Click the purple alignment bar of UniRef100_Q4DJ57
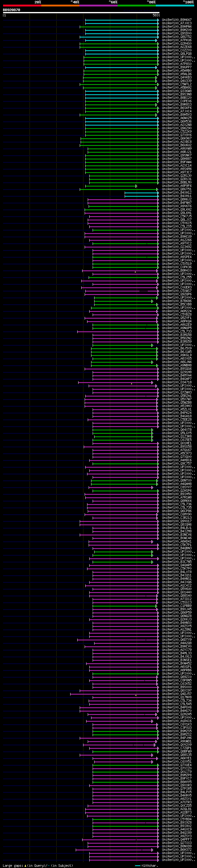 pyautogui.click(x=115, y=694)
